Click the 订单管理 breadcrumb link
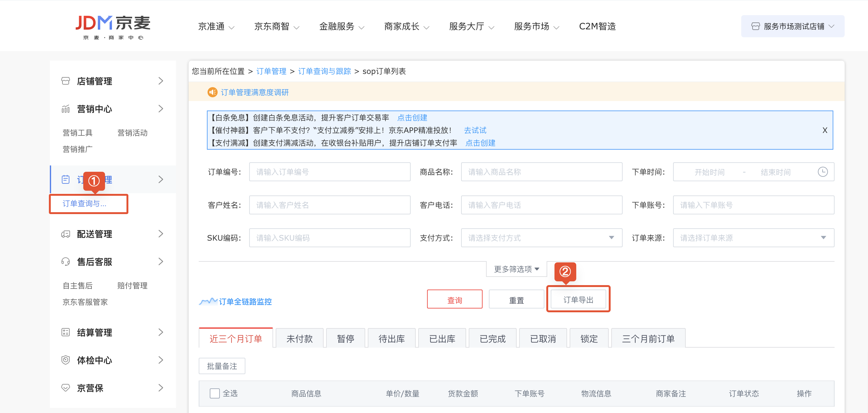Viewport: 868px width, 413px height. pos(271,71)
